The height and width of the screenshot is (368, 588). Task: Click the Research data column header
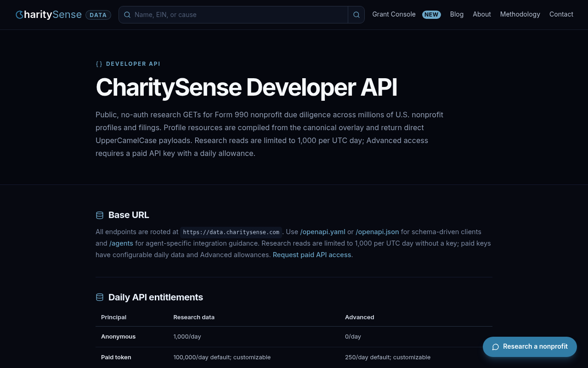click(x=194, y=317)
